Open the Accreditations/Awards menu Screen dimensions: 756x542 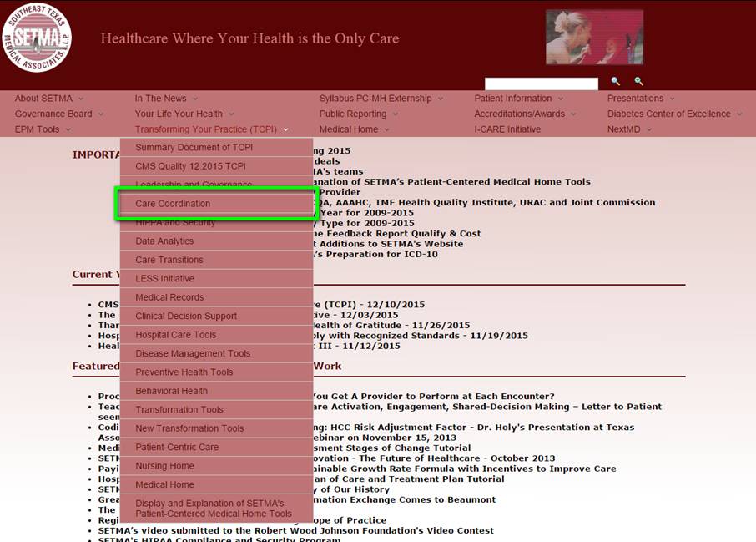click(x=519, y=114)
